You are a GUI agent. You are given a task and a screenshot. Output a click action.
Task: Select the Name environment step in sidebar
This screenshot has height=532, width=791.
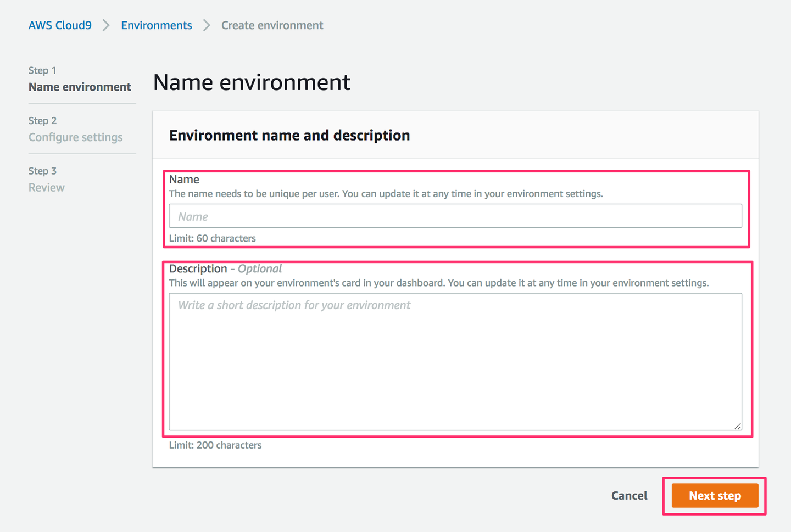[80, 87]
